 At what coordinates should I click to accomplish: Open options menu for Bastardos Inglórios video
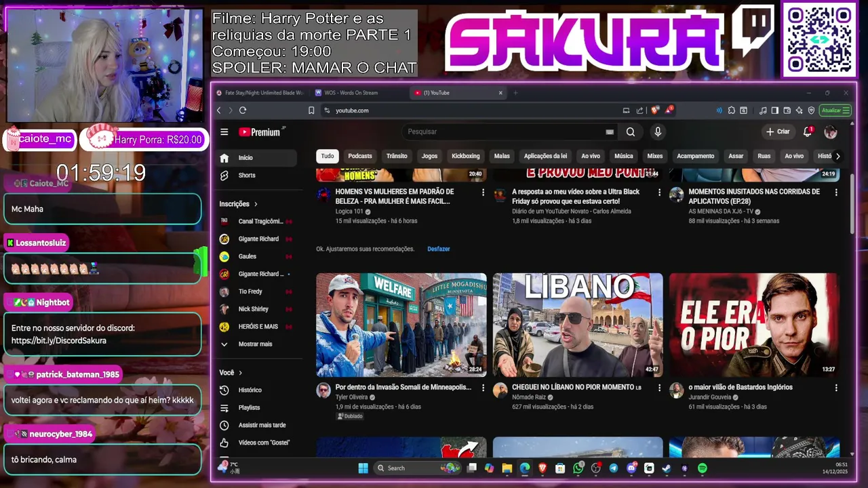point(835,388)
